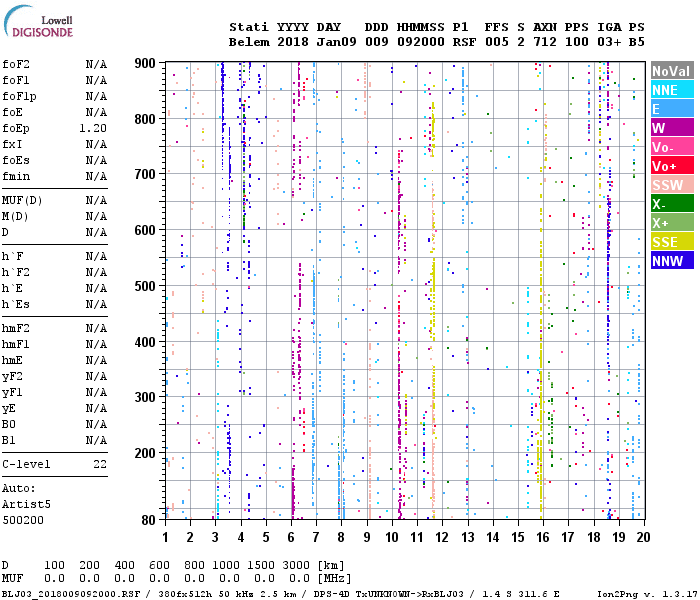The image size is (700, 600).
Task: Pick the X- legend swatch
Action: click(672, 204)
